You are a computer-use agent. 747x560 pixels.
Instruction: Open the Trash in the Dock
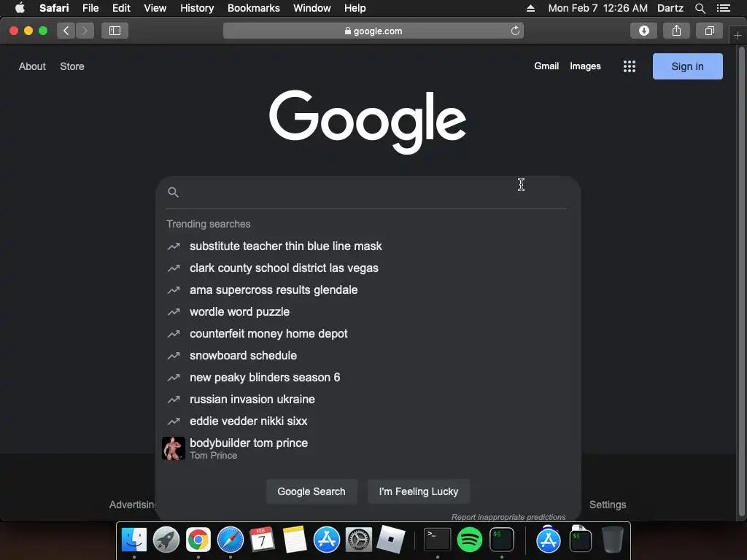[x=613, y=540]
